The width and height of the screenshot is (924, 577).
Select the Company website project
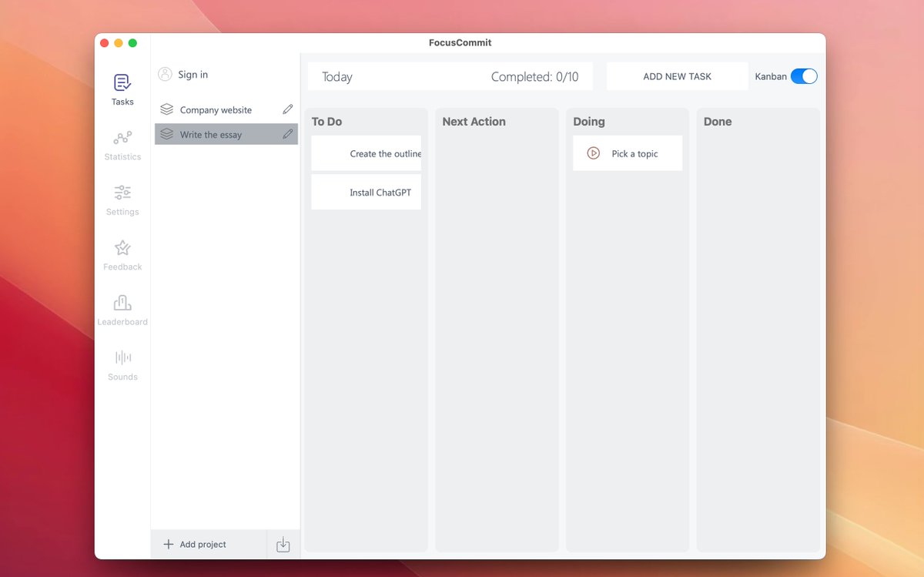point(216,110)
